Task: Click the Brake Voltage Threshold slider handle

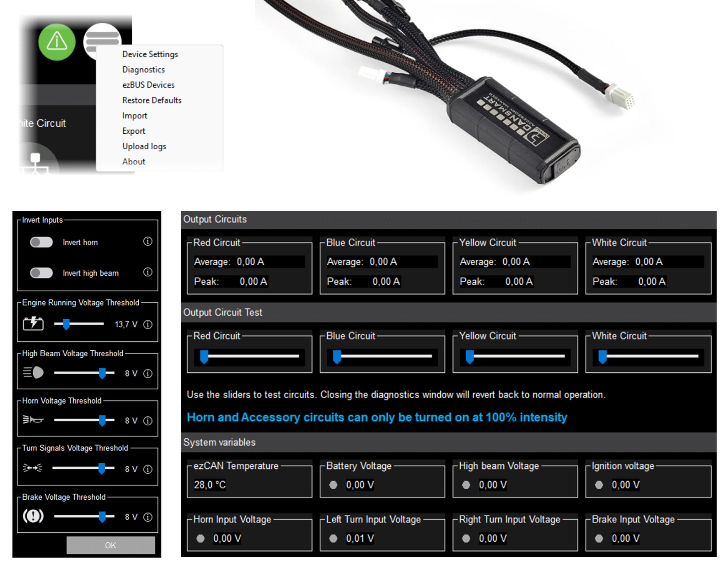Action: tap(102, 517)
